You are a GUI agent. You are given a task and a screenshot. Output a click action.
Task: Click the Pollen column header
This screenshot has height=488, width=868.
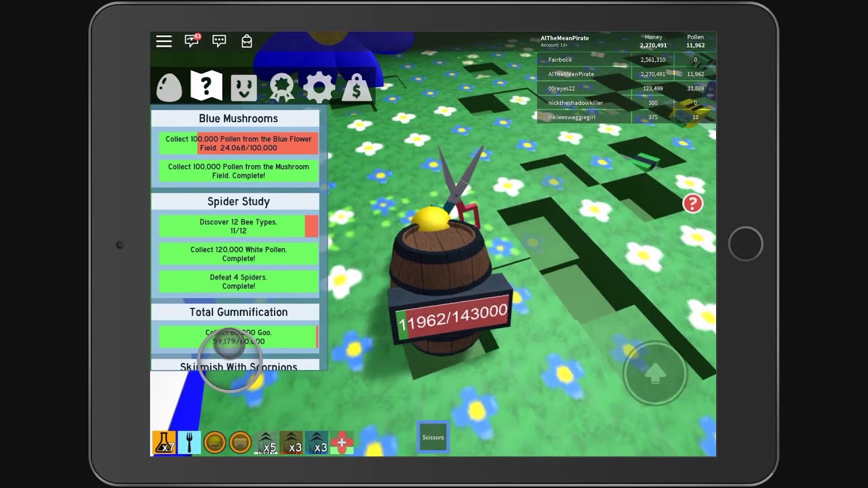click(x=695, y=37)
